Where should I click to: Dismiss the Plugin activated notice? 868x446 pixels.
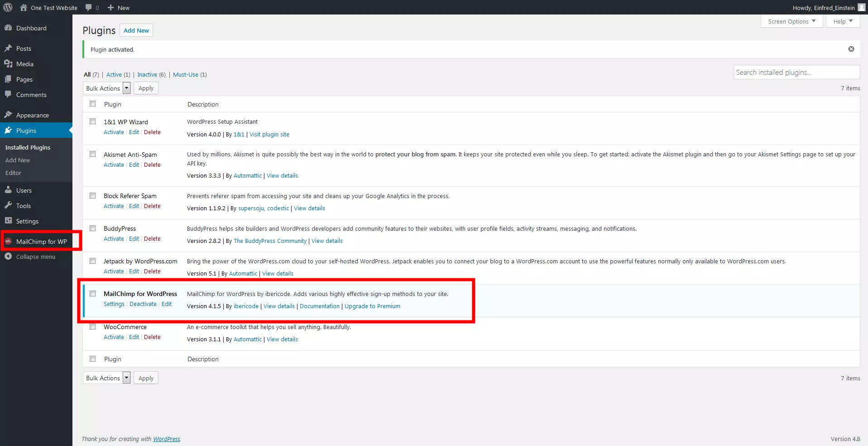[x=851, y=49]
